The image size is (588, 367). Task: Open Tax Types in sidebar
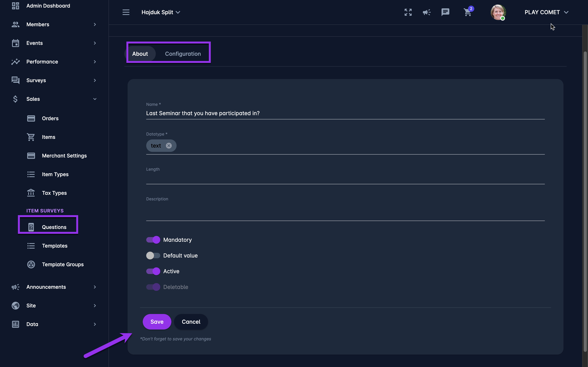point(54,193)
